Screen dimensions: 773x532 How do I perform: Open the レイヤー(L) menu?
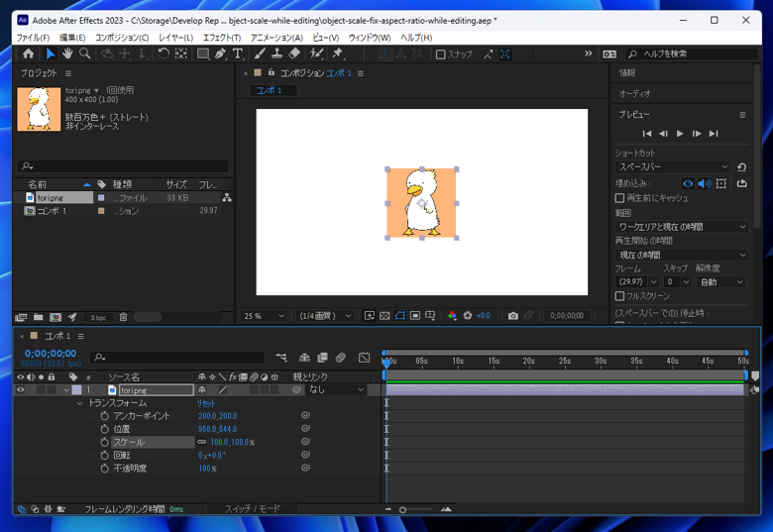tap(175, 38)
